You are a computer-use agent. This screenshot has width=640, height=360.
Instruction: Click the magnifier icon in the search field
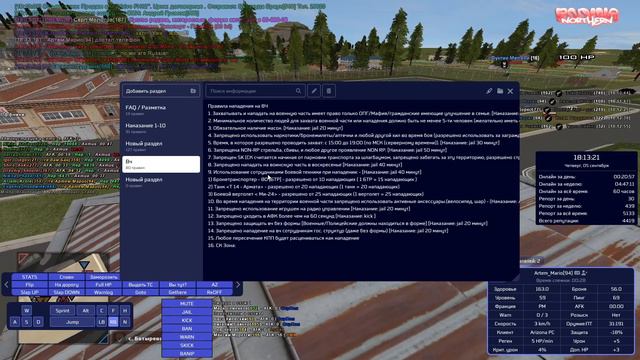298,91
